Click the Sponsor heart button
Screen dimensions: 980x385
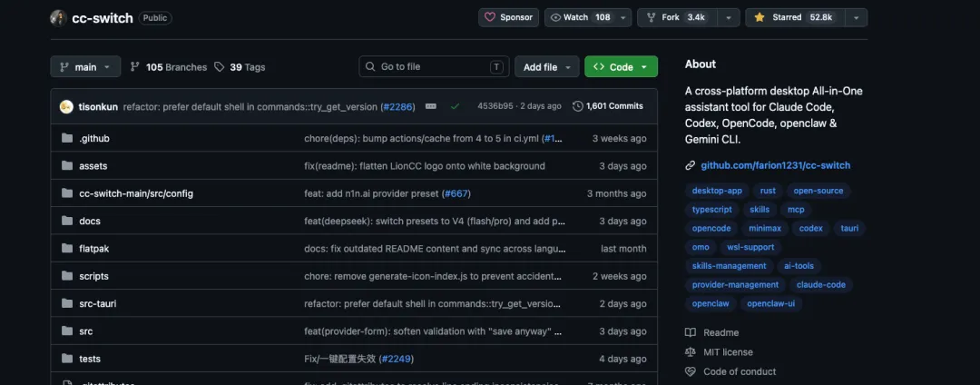[x=509, y=17]
